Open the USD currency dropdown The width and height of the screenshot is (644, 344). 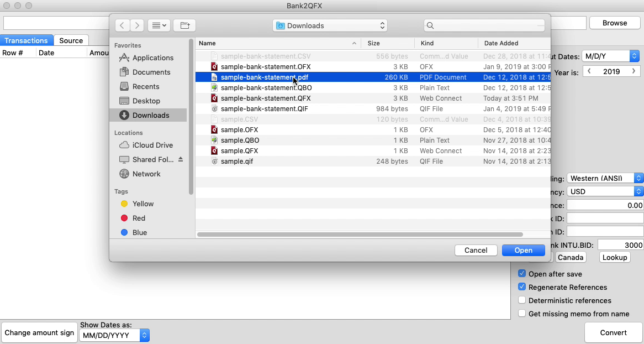(605, 191)
